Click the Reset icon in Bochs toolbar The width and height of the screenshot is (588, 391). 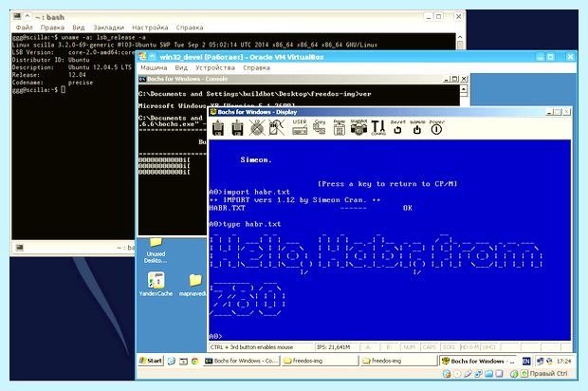(398, 127)
